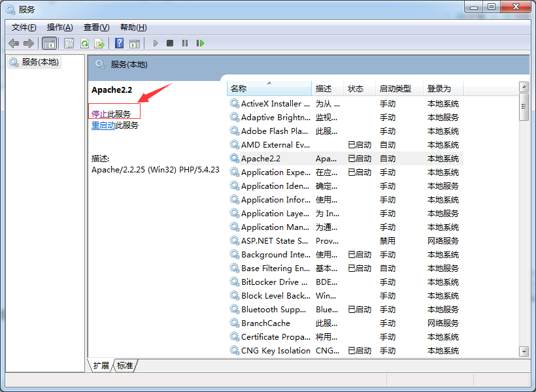
Task: Open the 文件(F) menu
Action: (24, 27)
